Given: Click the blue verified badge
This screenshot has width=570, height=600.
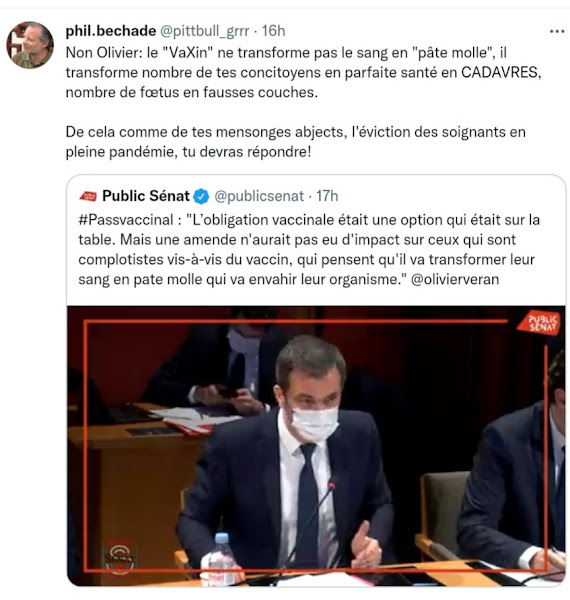Looking at the screenshot, I should [x=201, y=197].
